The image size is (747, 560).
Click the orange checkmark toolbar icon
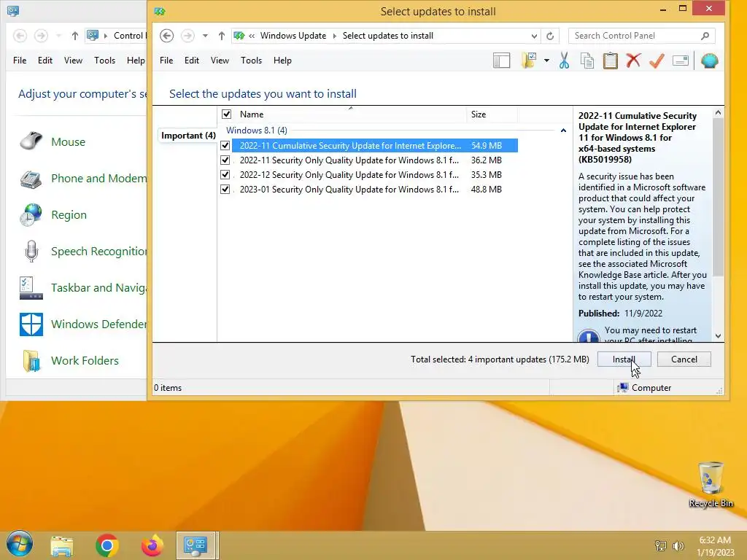[x=657, y=61]
